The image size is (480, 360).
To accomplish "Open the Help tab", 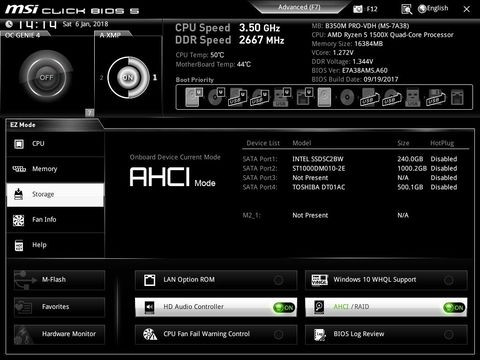I will 55,245.
